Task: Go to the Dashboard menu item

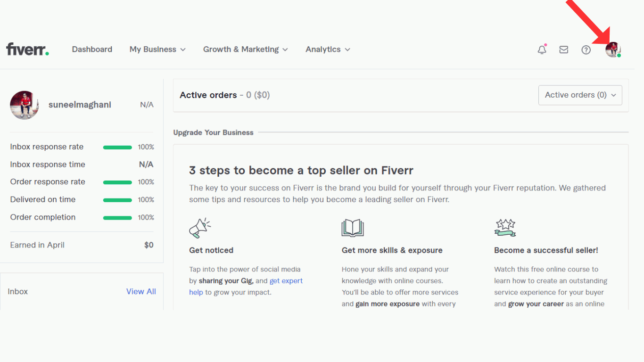Action: [x=92, y=49]
